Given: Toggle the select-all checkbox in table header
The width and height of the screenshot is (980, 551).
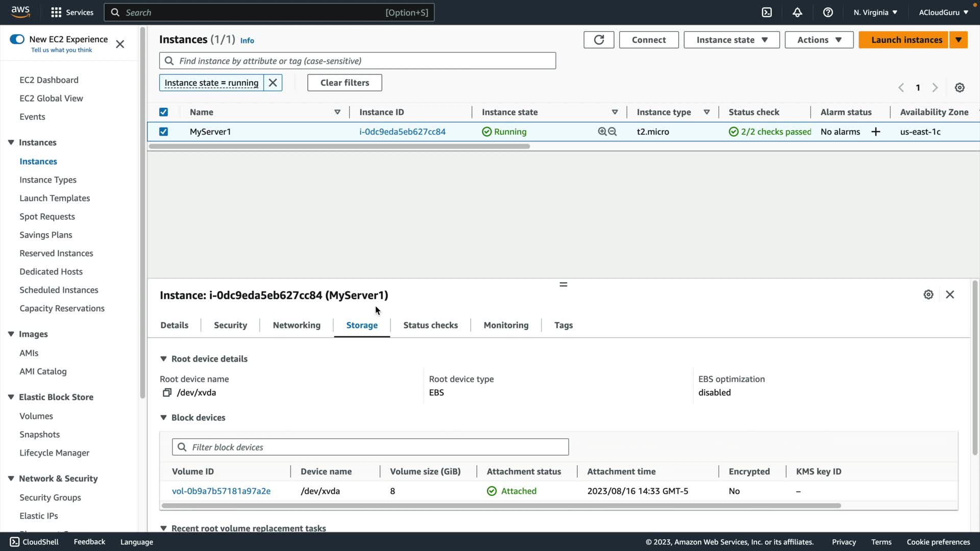Looking at the screenshot, I should coord(163,112).
